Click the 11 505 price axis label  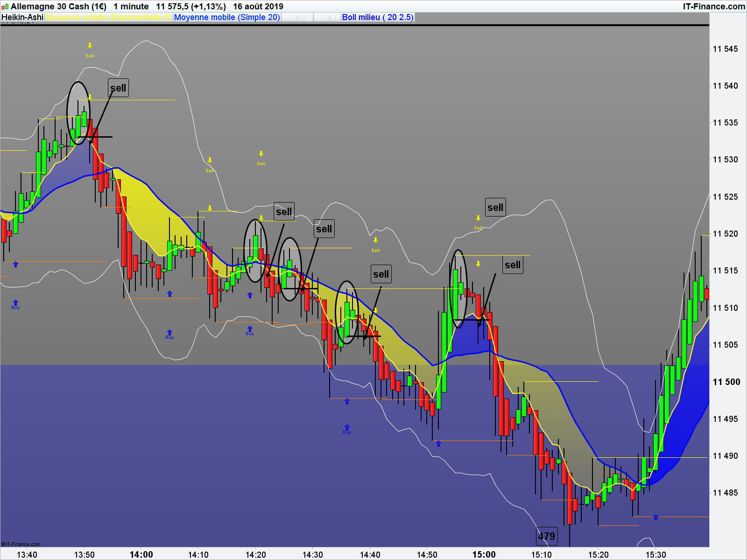[726, 345]
